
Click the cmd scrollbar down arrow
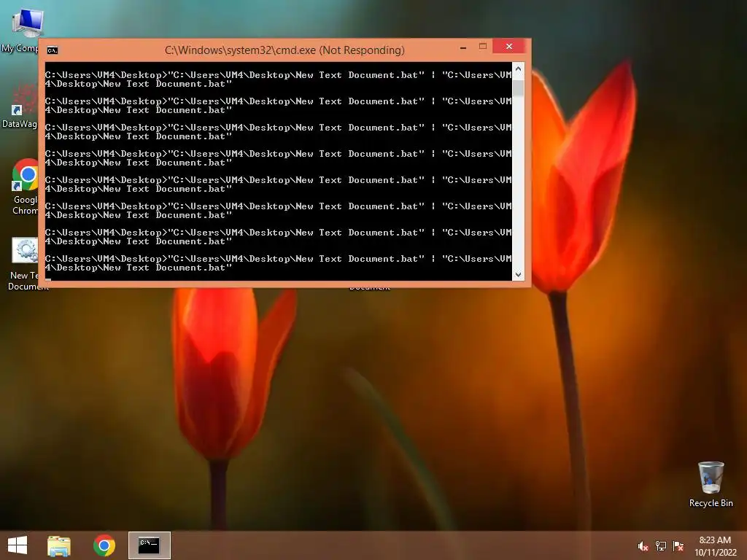click(518, 275)
